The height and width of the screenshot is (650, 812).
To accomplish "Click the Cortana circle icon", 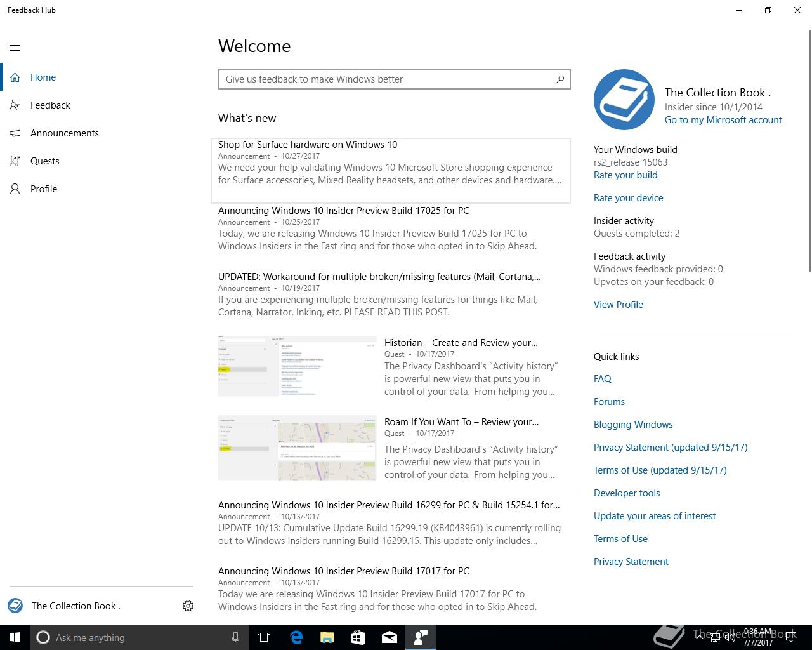I will pos(43,637).
